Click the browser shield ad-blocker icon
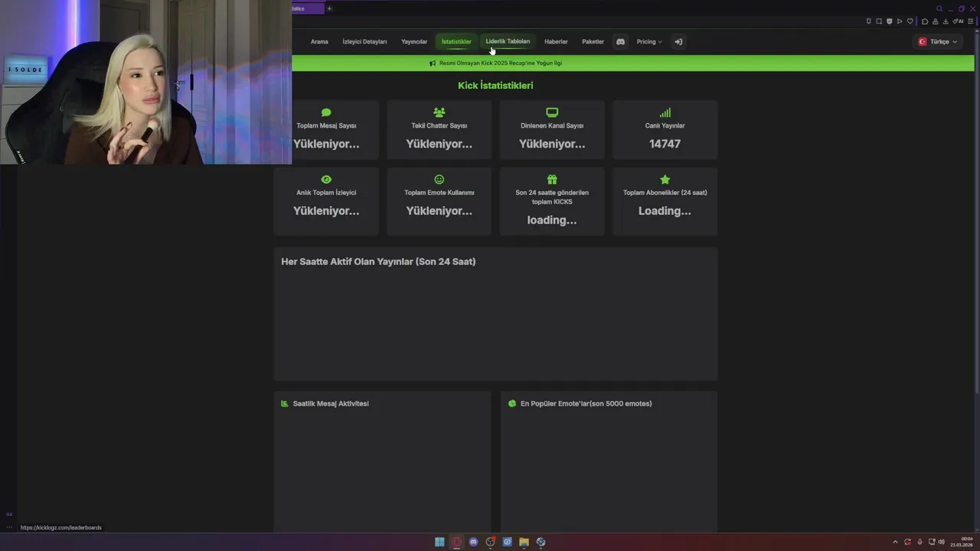 (x=889, y=21)
